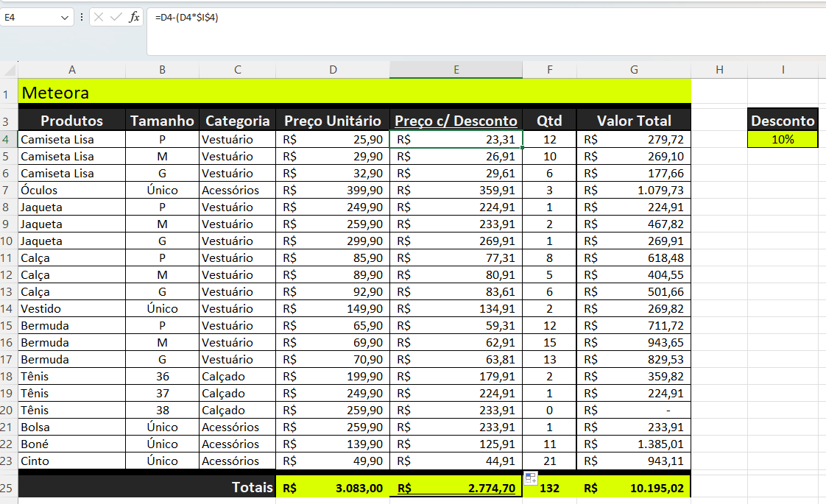The height and width of the screenshot is (504, 826).
Task: Select column H header
Action: (719, 69)
